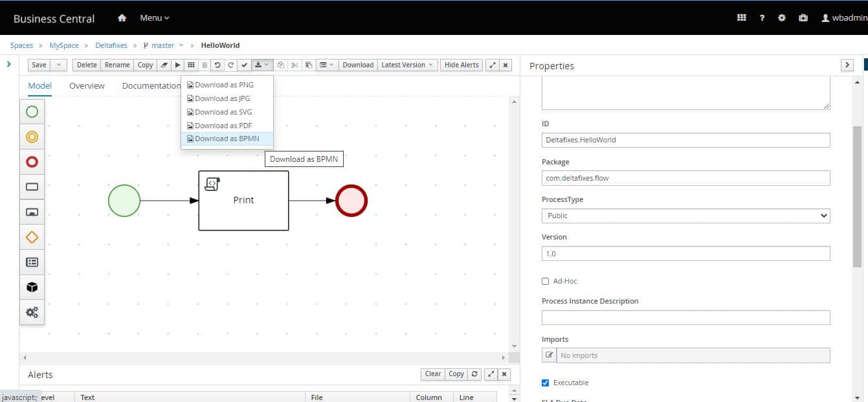Open the dropdown arrow beside Save
868x402 pixels.
[58, 65]
